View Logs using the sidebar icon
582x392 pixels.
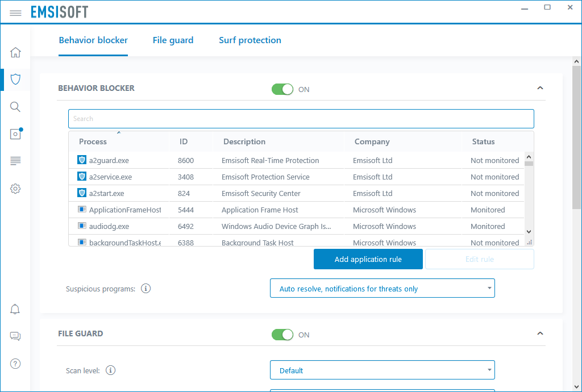(x=15, y=161)
